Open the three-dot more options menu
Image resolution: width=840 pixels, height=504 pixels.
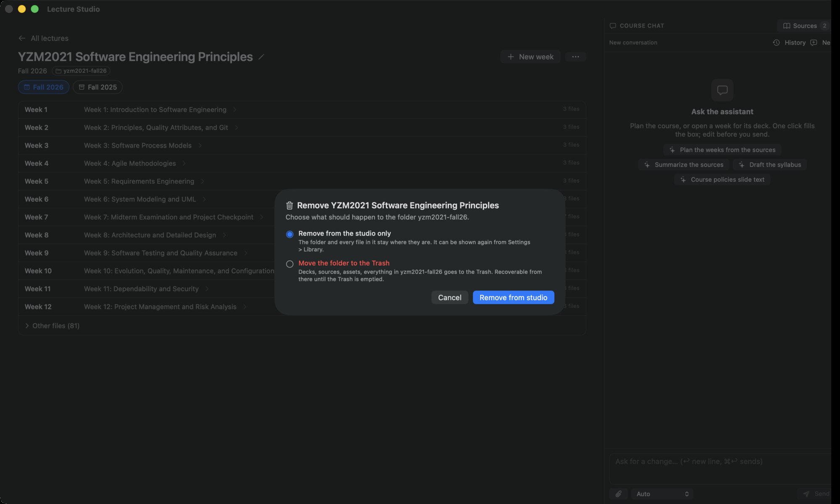pyautogui.click(x=575, y=57)
